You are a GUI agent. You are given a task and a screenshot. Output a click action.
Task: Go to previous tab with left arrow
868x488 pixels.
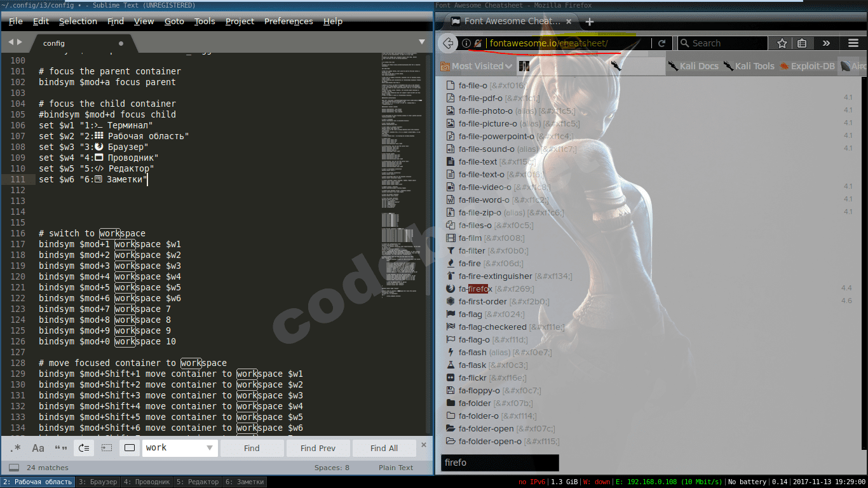coord(10,43)
